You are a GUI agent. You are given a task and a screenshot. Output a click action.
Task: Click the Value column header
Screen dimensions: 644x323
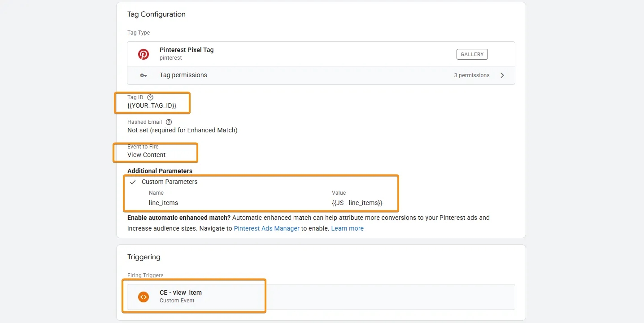pos(339,193)
